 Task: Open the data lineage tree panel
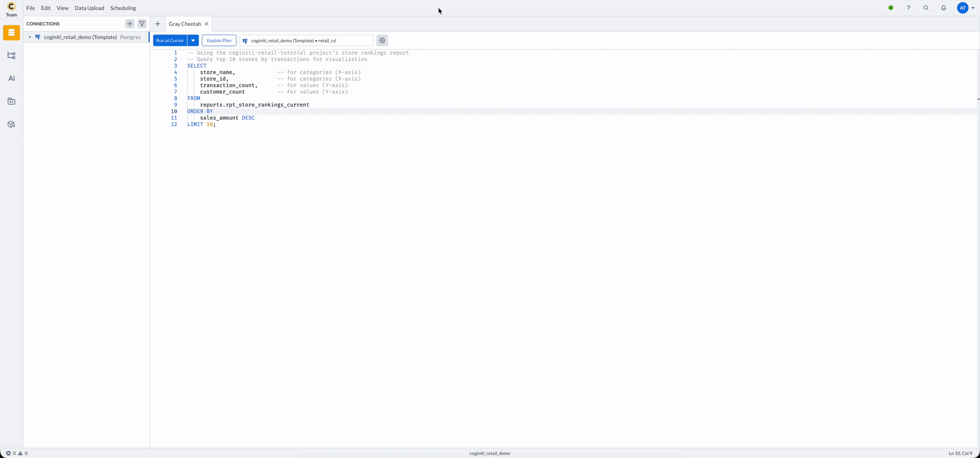click(11, 55)
